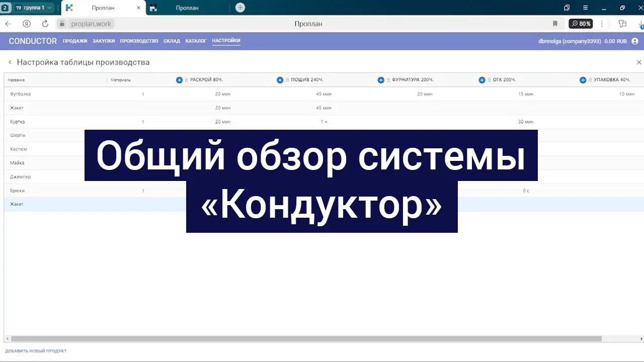The width and height of the screenshot is (644, 362).
Task: Open the tab overview icon in title bar
Action: [x=567, y=8]
